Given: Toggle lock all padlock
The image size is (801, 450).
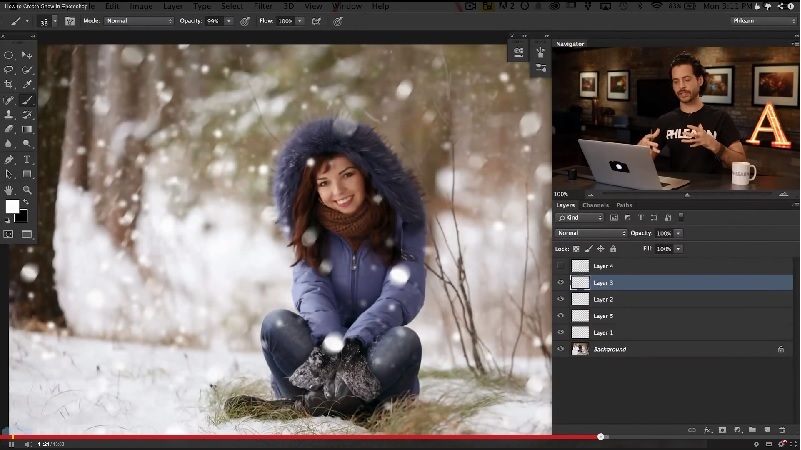Looking at the screenshot, I should pyautogui.click(x=613, y=249).
